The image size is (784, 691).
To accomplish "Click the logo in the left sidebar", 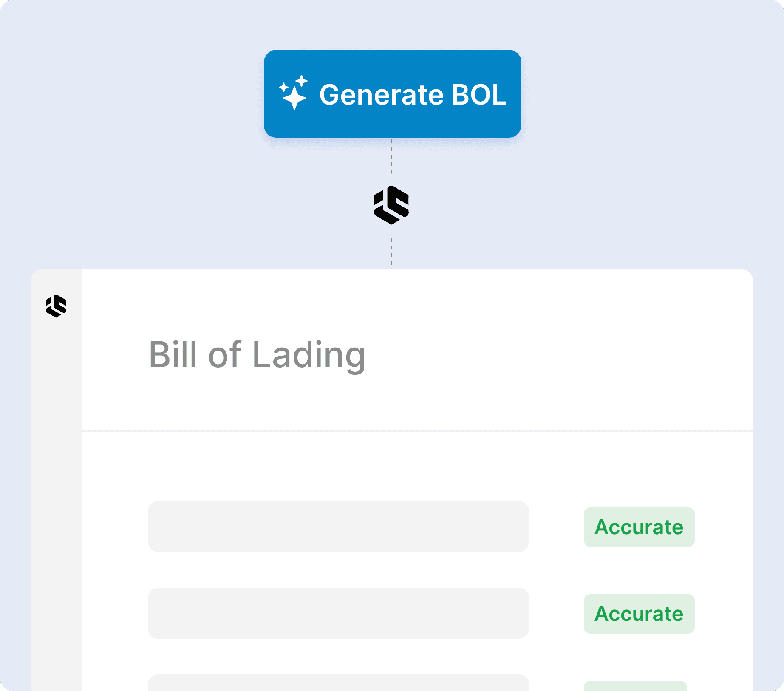I will [56, 306].
